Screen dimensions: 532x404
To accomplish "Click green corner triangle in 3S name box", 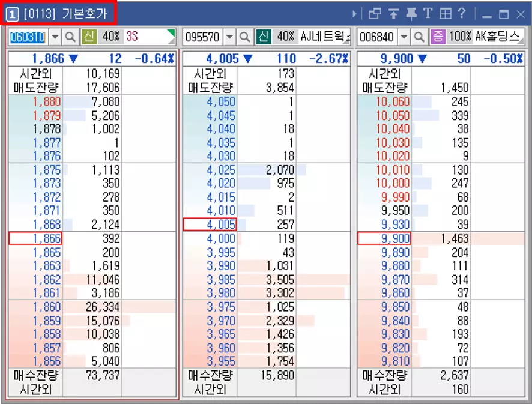I will tap(172, 34).
